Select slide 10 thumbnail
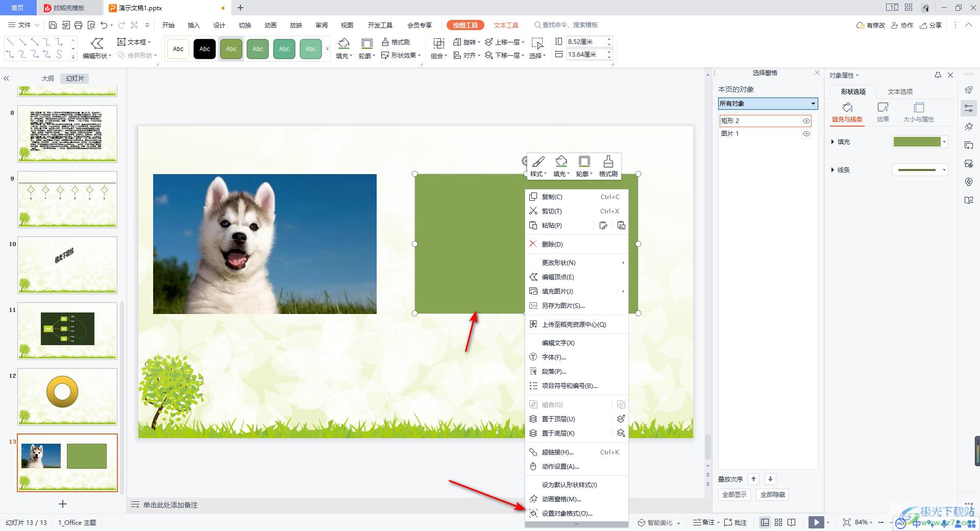Viewport: 980px width, 531px height. [67, 265]
